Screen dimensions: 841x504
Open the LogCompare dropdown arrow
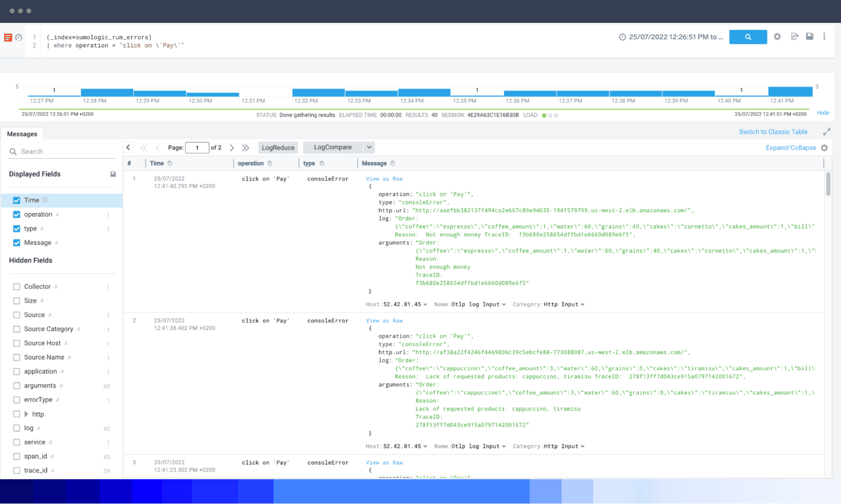pos(369,148)
